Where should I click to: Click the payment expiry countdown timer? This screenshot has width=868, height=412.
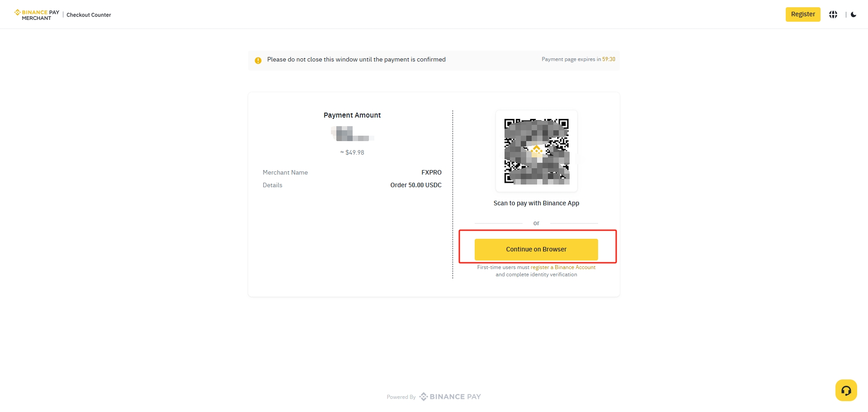[609, 59]
